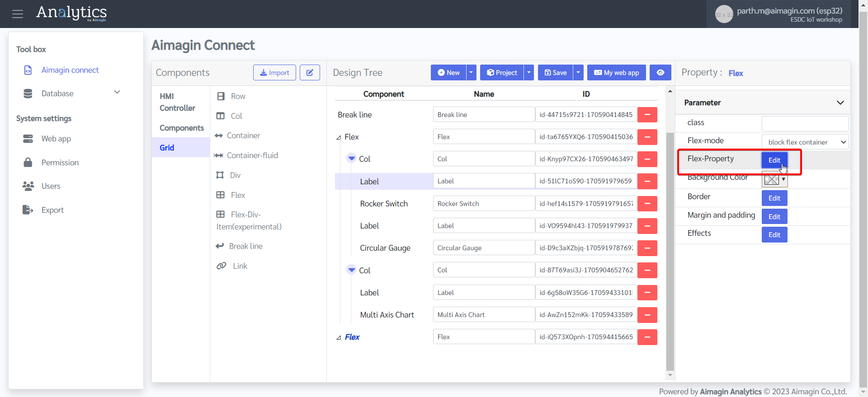Select the Row component icon
The width and height of the screenshot is (868, 397).
coord(221,96)
